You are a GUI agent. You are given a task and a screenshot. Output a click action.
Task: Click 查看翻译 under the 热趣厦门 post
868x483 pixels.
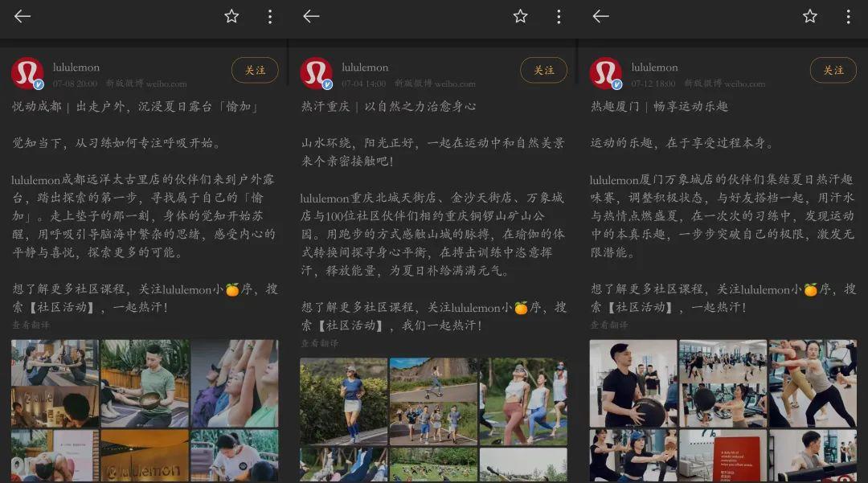coord(609,325)
